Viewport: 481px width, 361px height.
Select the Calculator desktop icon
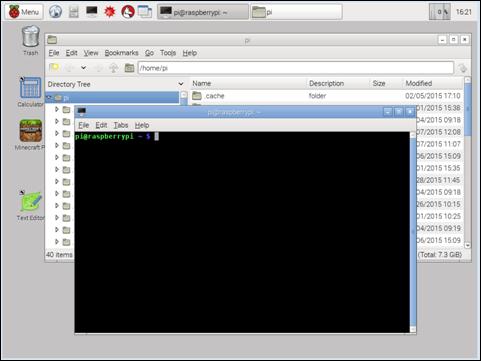[x=30, y=92]
